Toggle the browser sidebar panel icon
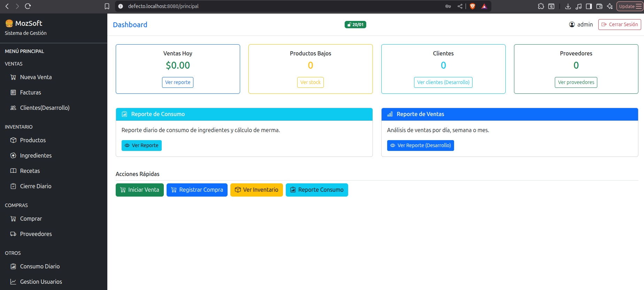Screen dimensions: 644x290 (x=589, y=6)
